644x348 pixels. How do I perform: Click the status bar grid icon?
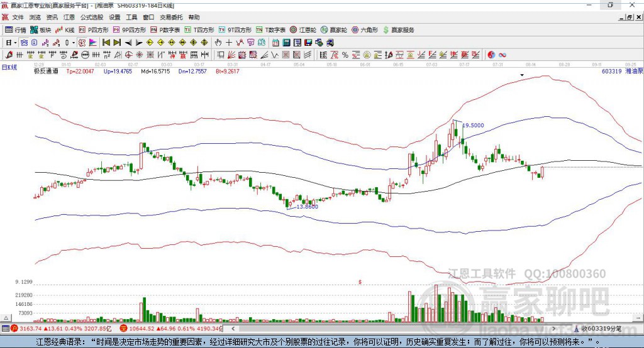(5, 329)
